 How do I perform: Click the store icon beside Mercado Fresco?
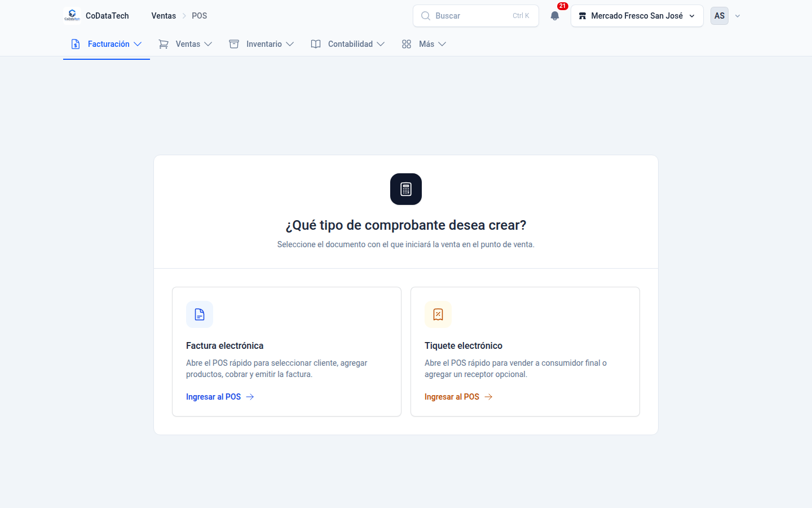pyautogui.click(x=582, y=16)
